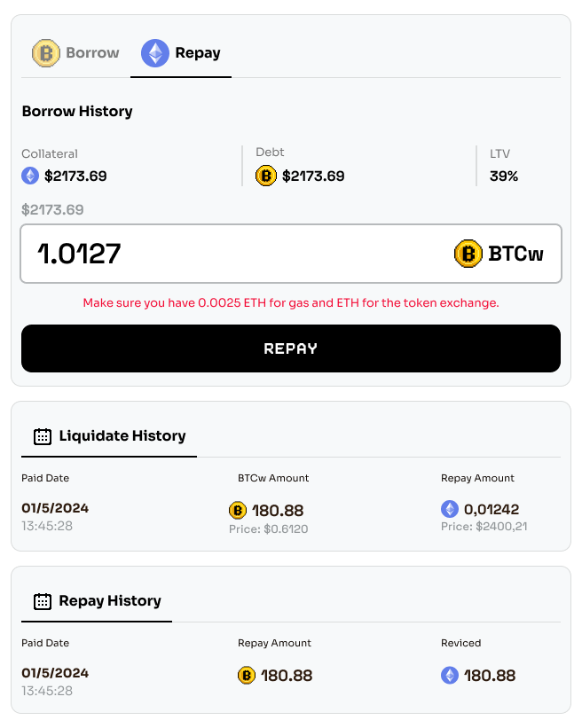This screenshot has height=728, width=582.
Task: Click the calendar icon next to Repay History
Action: point(43,601)
